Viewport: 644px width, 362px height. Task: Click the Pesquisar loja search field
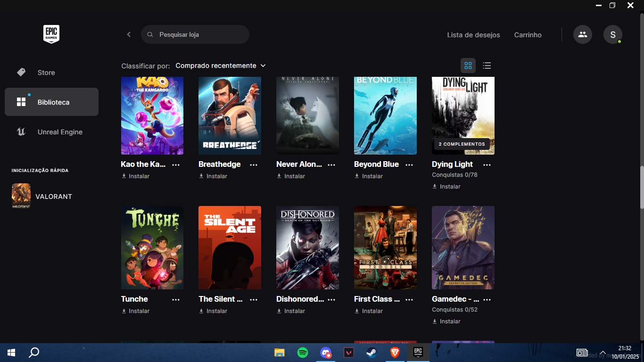(195, 34)
